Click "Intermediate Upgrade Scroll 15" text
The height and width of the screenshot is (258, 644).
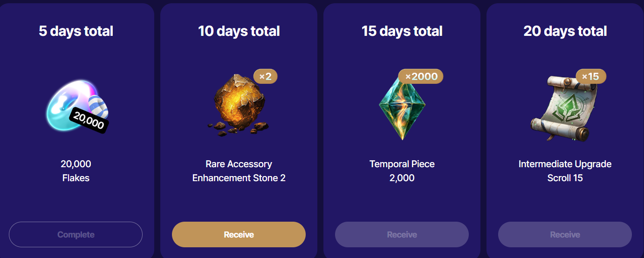[565, 171]
